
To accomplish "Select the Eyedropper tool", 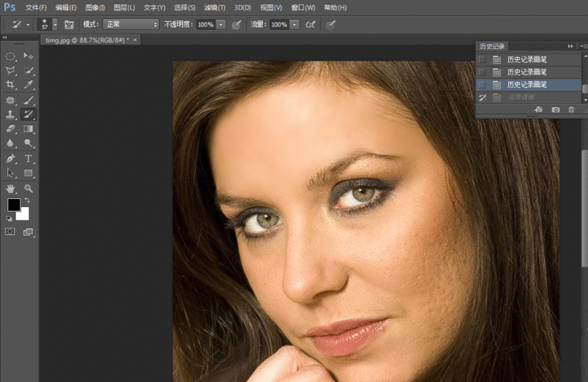I will click(29, 86).
